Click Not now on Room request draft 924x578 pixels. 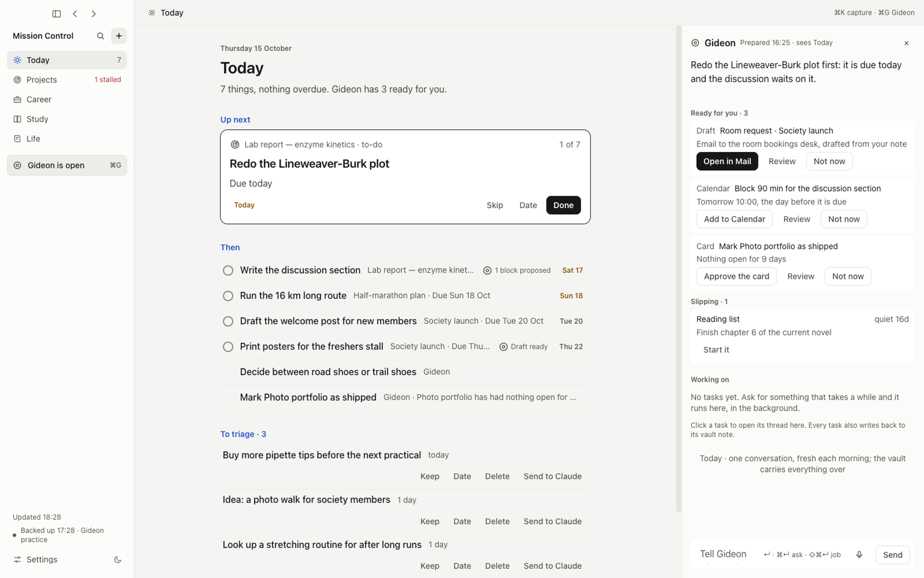tap(829, 161)
